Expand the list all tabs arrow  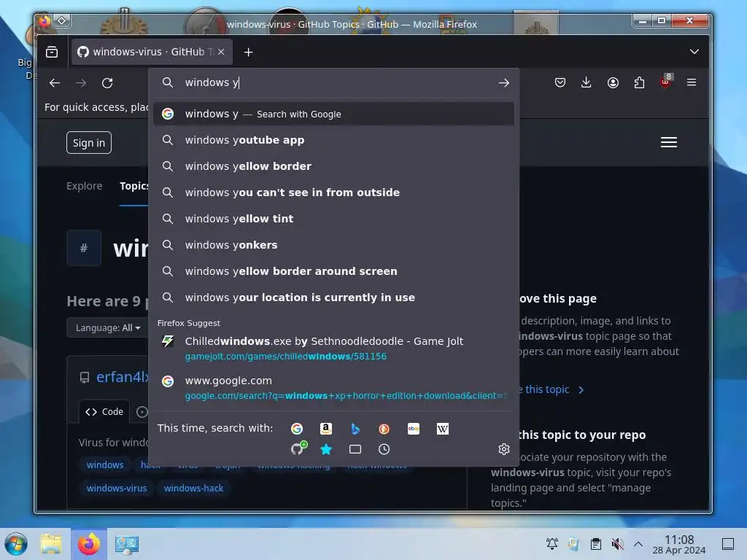click(x=694, y=52)
